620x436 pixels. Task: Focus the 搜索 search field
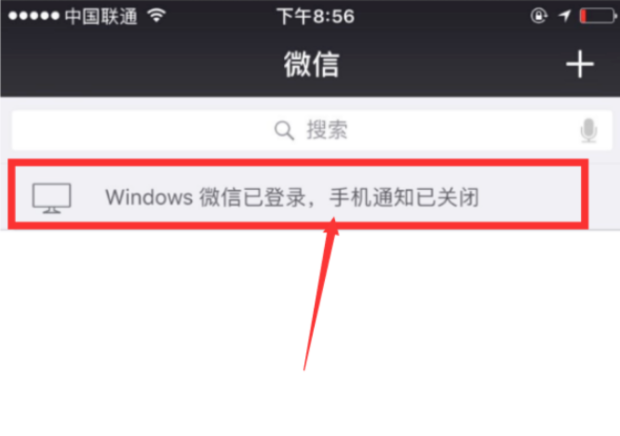[312, 130]
